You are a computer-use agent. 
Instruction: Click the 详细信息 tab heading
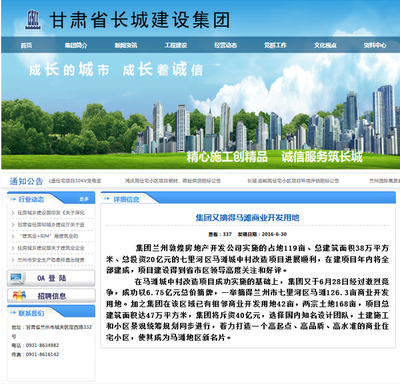click(x=126, y=199)
